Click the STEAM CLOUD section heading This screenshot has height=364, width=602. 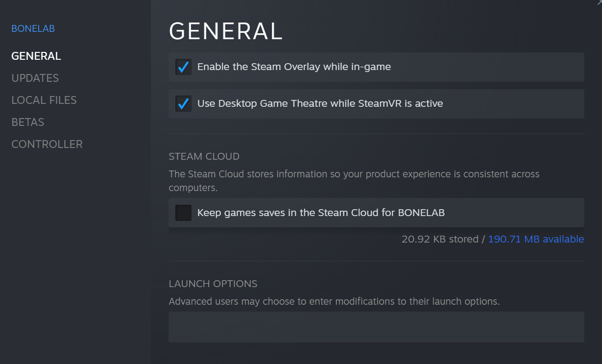coord(204,157)
